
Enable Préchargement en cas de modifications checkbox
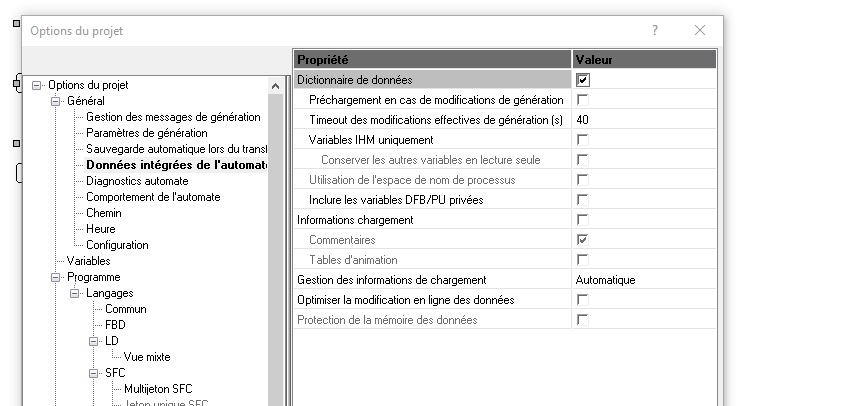click(x=583, y=100)
